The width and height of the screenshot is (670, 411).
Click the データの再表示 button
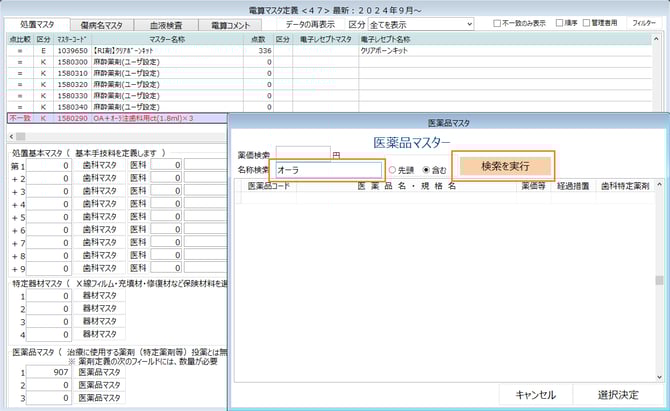pyautogui.click(x=310, y=22)
